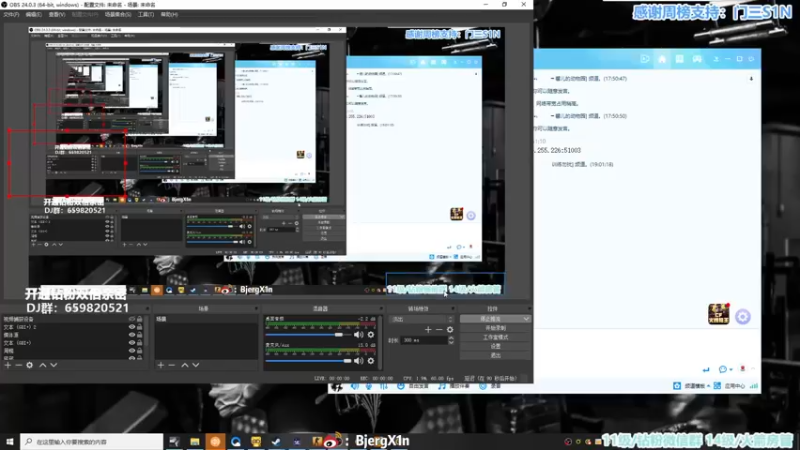
Task: Move the selected source down
Action: click(x=54, y=365)
